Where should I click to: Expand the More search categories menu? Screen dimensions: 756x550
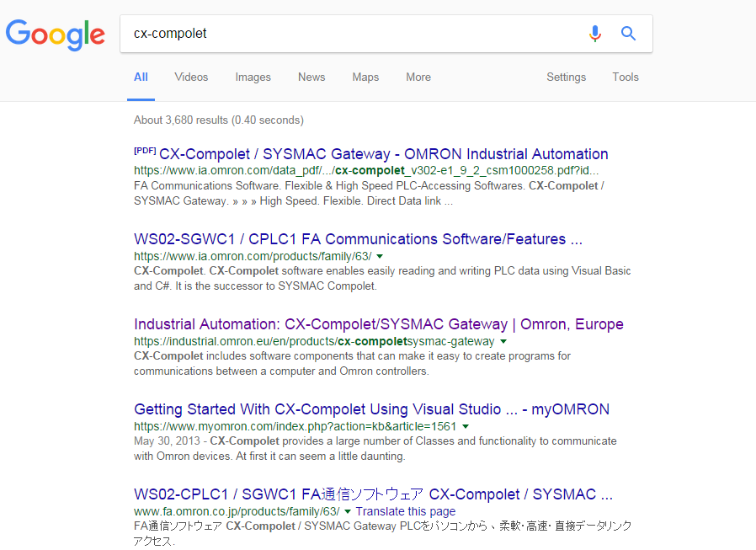pos(418,77)
